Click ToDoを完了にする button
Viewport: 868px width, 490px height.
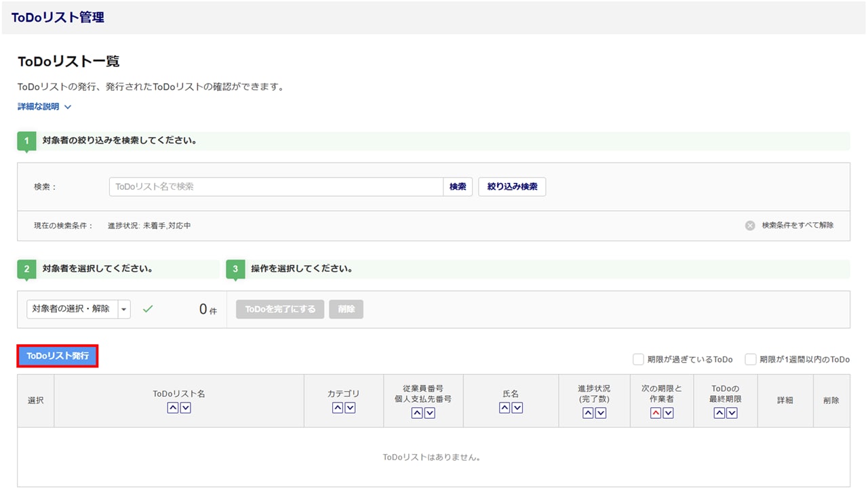[280, 309]
